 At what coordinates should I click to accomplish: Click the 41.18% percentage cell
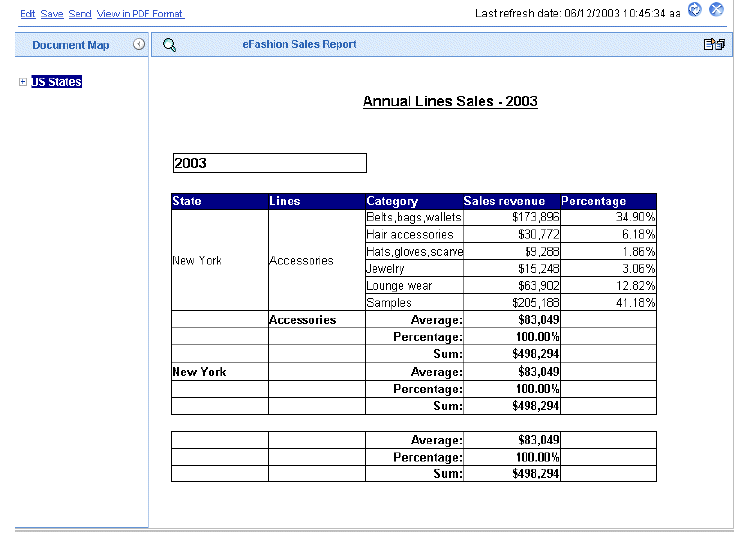(x=609, y=303)
